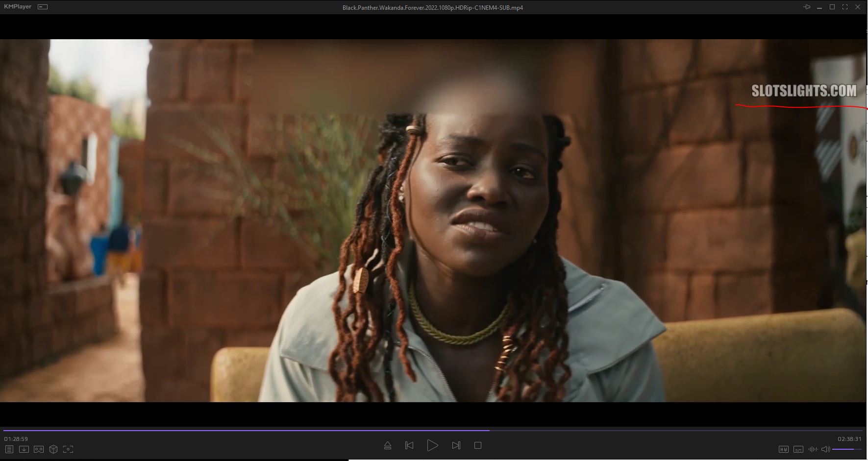Enable VR mode with goggles icon
This screenshot has height=461, width=868.
[x=39, y=449]
